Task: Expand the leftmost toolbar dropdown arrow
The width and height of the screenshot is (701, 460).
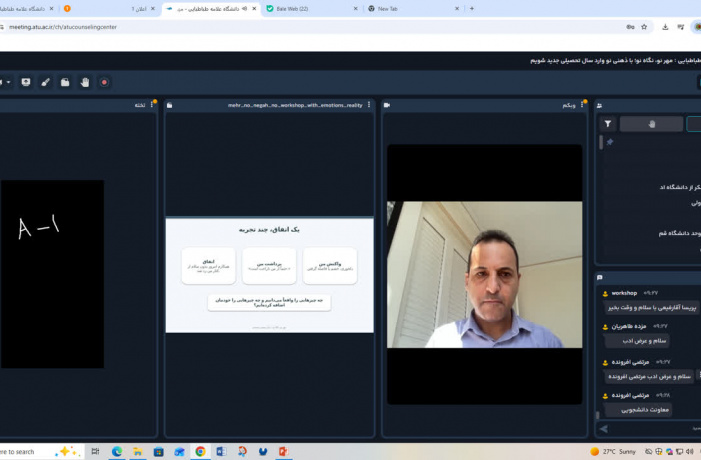Action: (8, 82)
